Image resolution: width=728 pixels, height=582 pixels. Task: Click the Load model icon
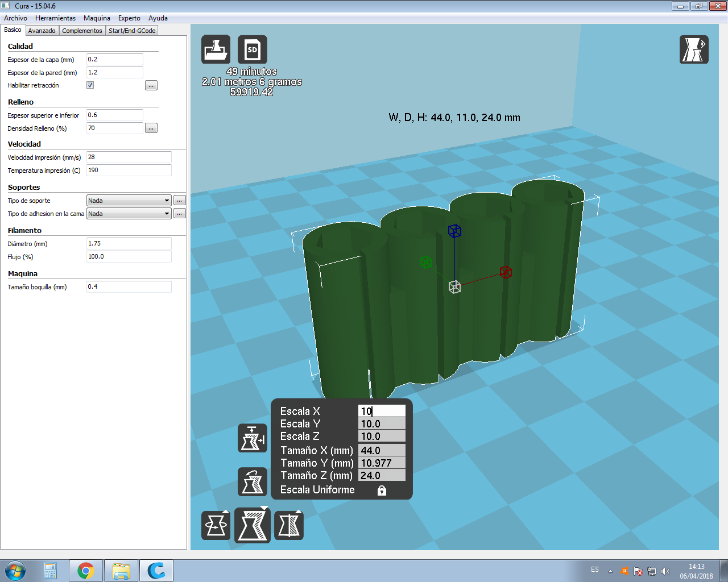[216, 49]
